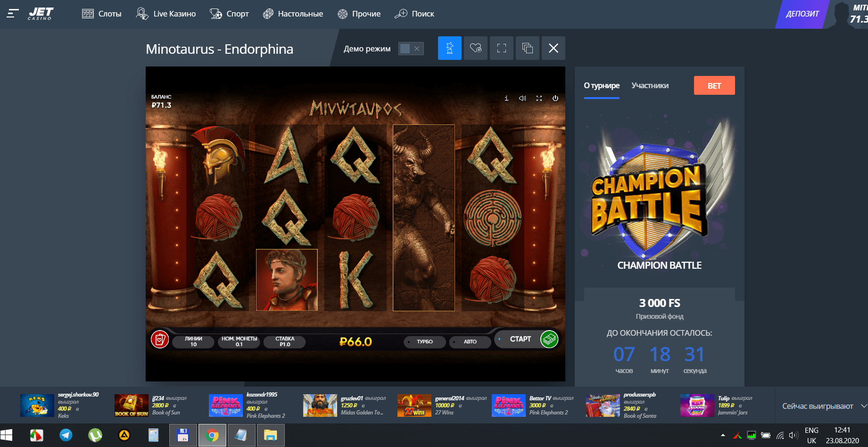The width and height of the screenshot is (868, 447).
Task: Click the tournament trophy icon button
Action: 449,48
